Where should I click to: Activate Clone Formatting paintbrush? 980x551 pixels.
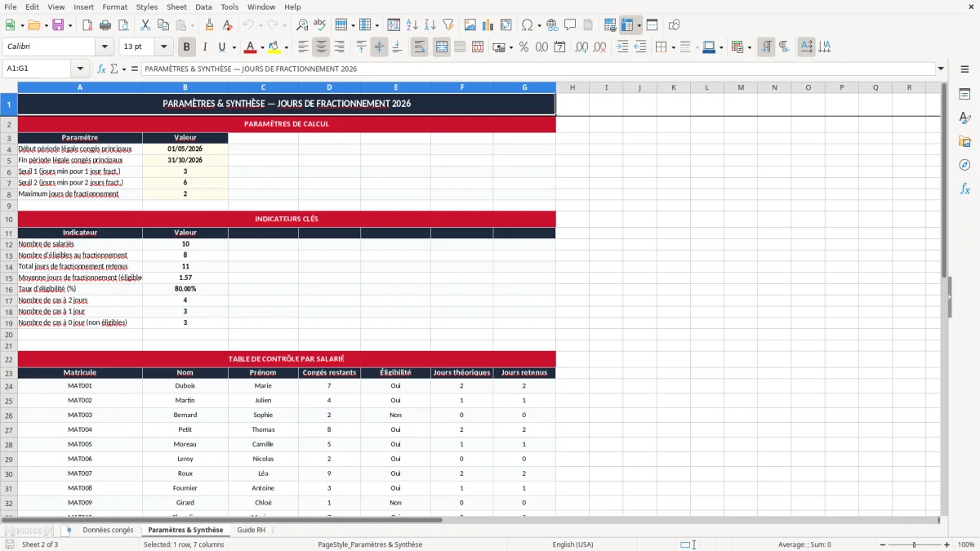coord(210,25)
